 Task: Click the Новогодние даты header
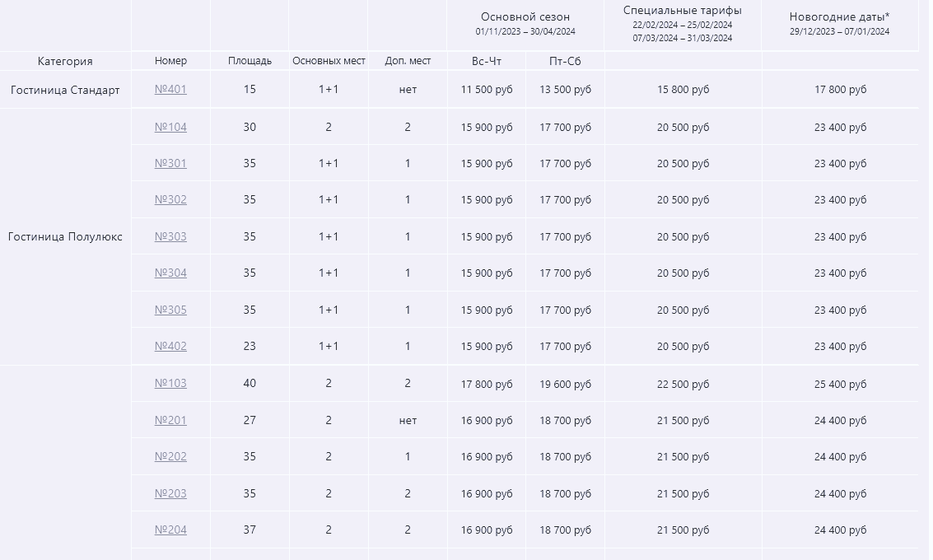[840, 16]
